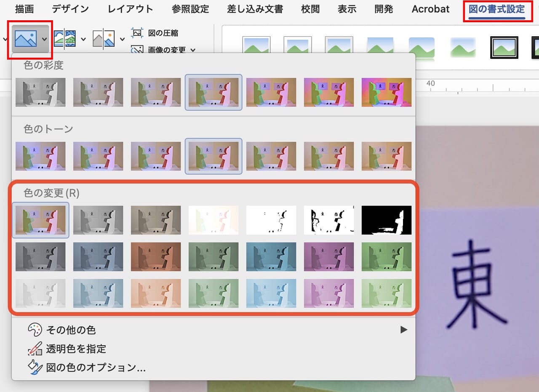Screen dimensions: 539x392
Task: Open the アート効果 dropdown arrow
Action: 83,39
